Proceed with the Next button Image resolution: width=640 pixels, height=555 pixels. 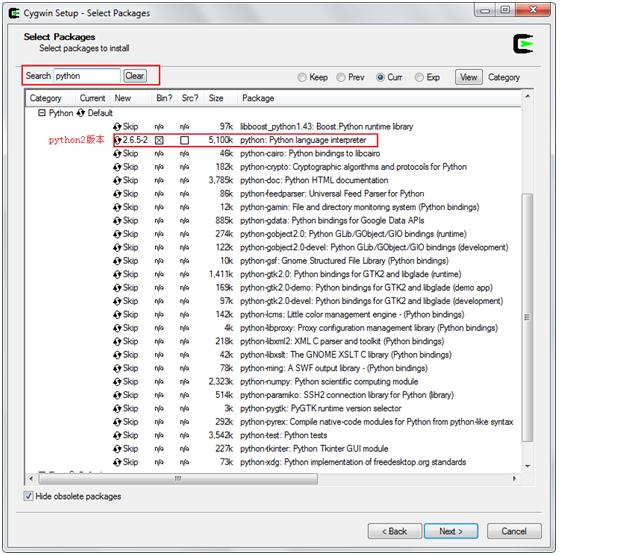click(451, 531)
